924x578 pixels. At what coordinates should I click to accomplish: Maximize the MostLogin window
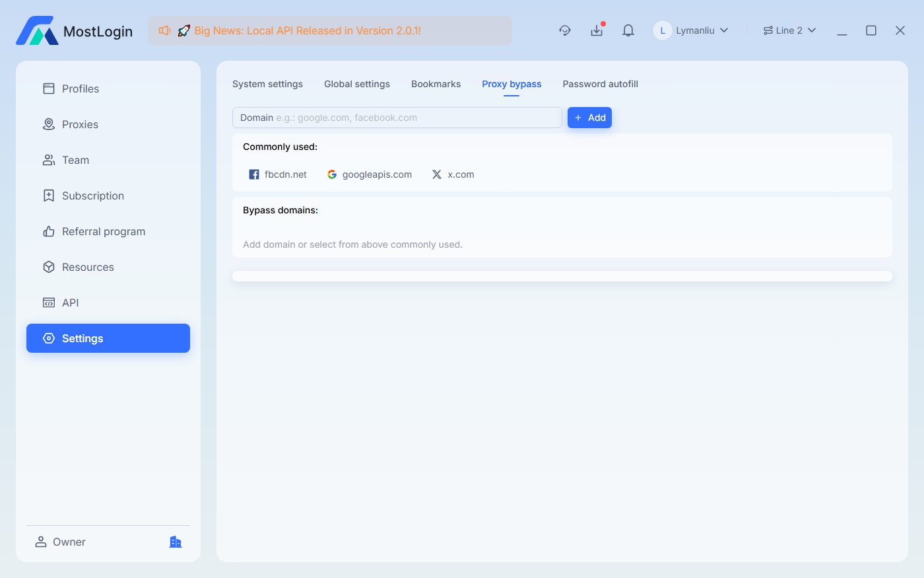click(871, 30)
